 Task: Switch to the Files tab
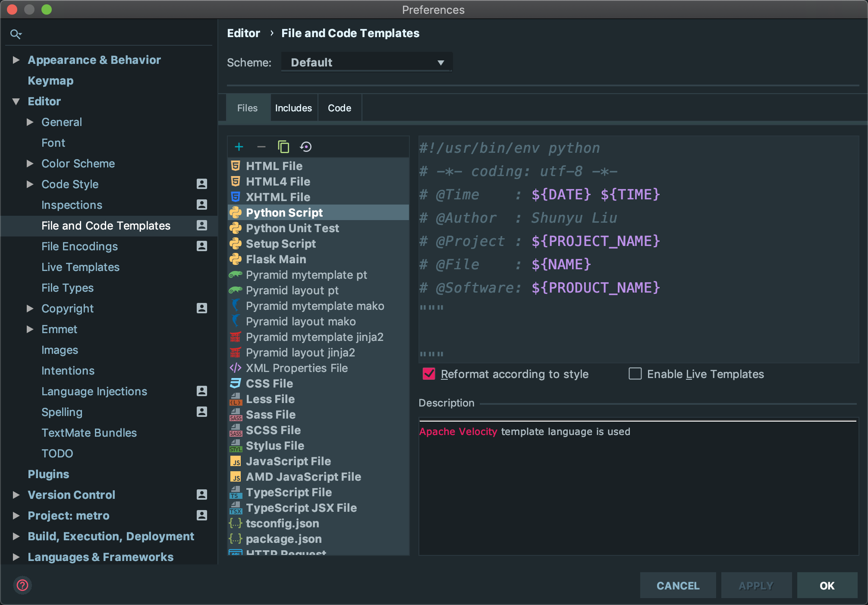coord(248,108)
